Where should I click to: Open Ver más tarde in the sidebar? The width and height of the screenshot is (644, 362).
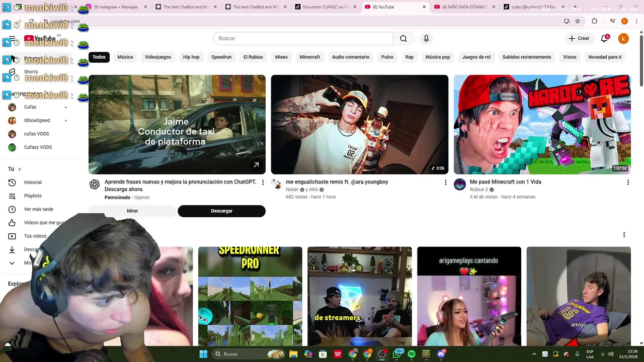[38, 209]
